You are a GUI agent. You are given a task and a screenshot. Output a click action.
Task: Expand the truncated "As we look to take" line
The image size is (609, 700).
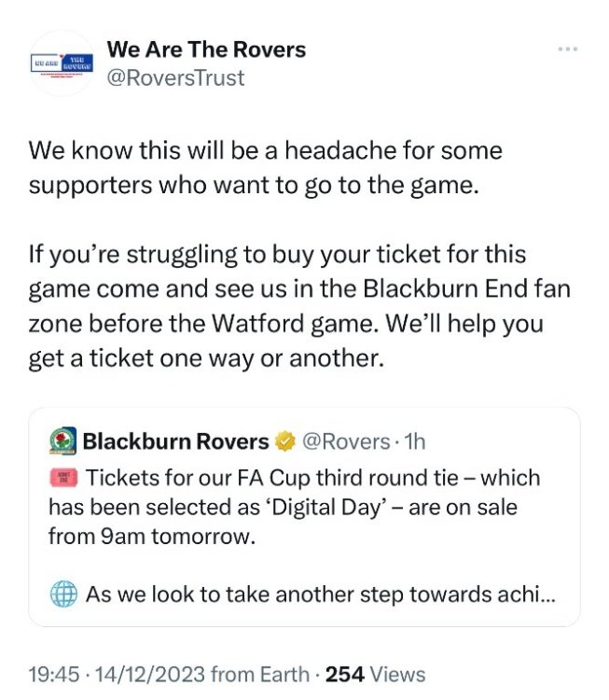[321, 595]
